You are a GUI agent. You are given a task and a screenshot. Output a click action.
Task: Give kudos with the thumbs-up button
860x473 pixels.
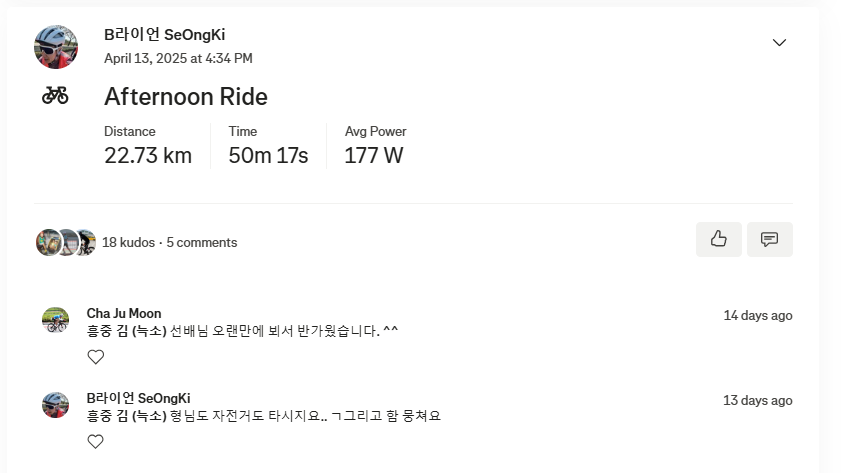[718, 239]
